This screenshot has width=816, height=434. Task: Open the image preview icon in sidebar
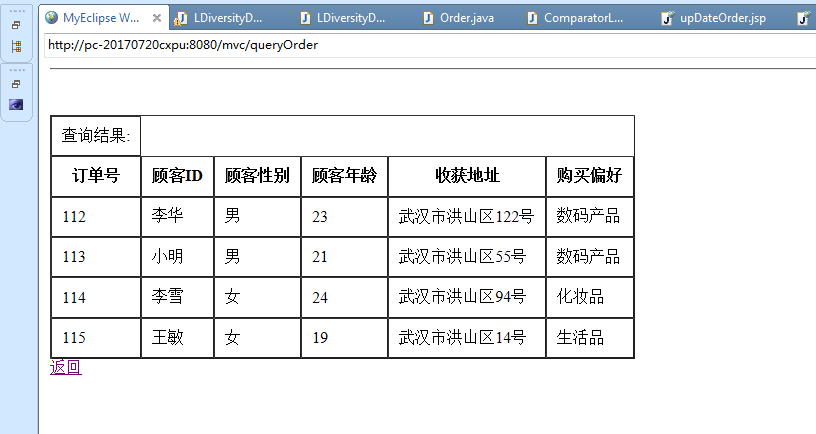(16, 105)
